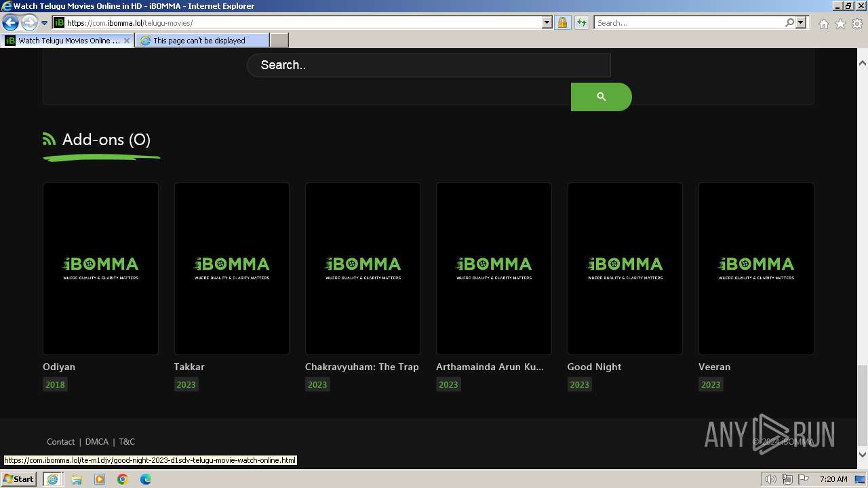Click the 2018 year tag under Odiyan

point(55,384)
